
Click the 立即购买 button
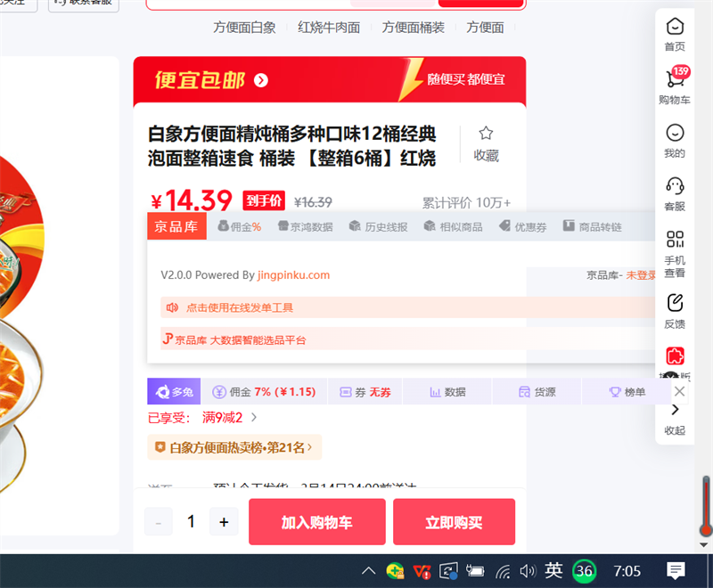coord(454,522)
